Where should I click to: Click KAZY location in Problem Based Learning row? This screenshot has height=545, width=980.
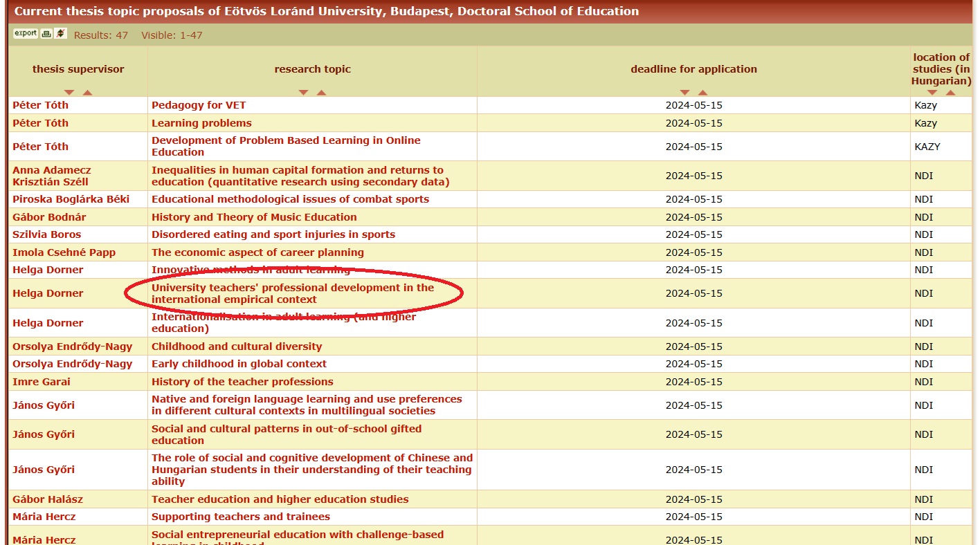(x=927, y=147)
